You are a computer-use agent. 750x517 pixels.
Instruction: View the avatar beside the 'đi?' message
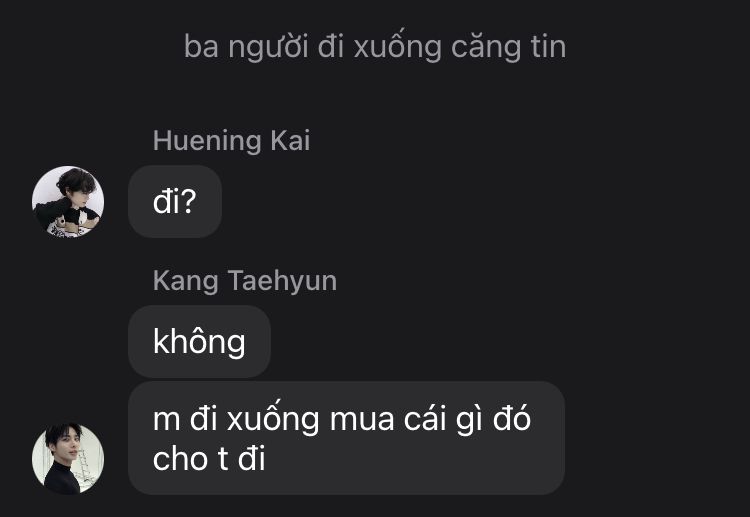tap(68, 201)
